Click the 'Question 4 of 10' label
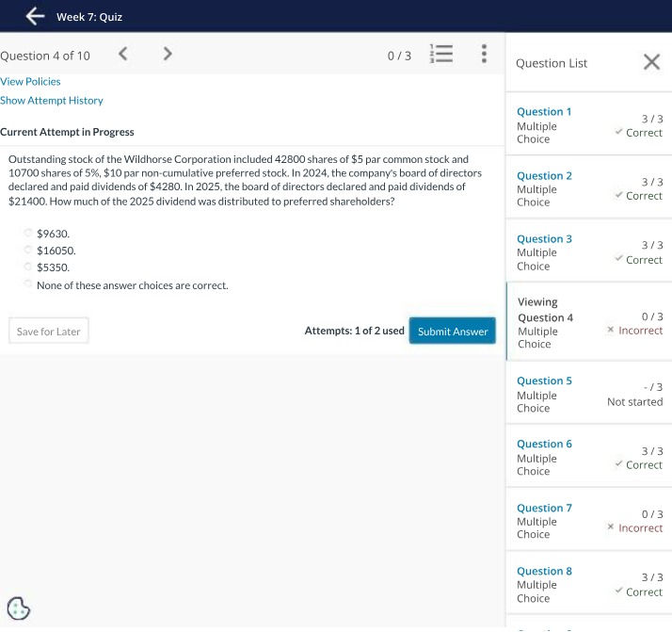 pyautogui.click(x=45, y=57)
